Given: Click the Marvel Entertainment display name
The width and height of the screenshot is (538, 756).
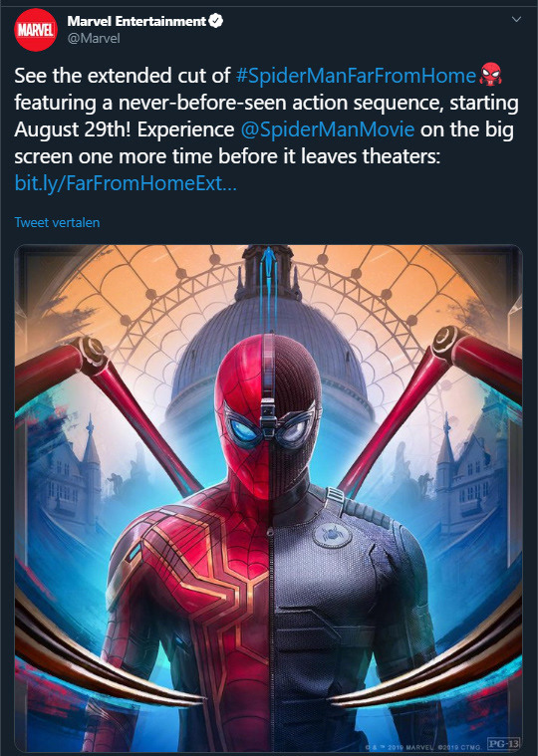Looking at the screenshot, I should tap(136, 21).
